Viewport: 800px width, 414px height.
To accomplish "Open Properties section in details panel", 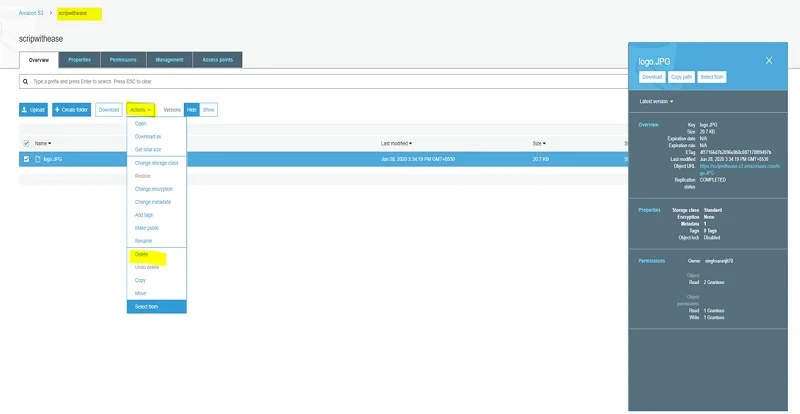I will (649, 210).
